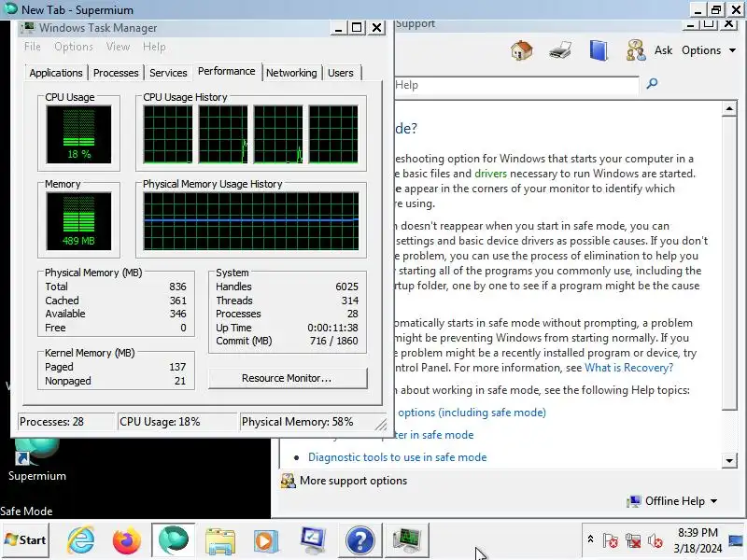Viewport: 747px width, 560px height.
Task: Open Internet Explorer from taskbar
Action: (x=80, y=540)
